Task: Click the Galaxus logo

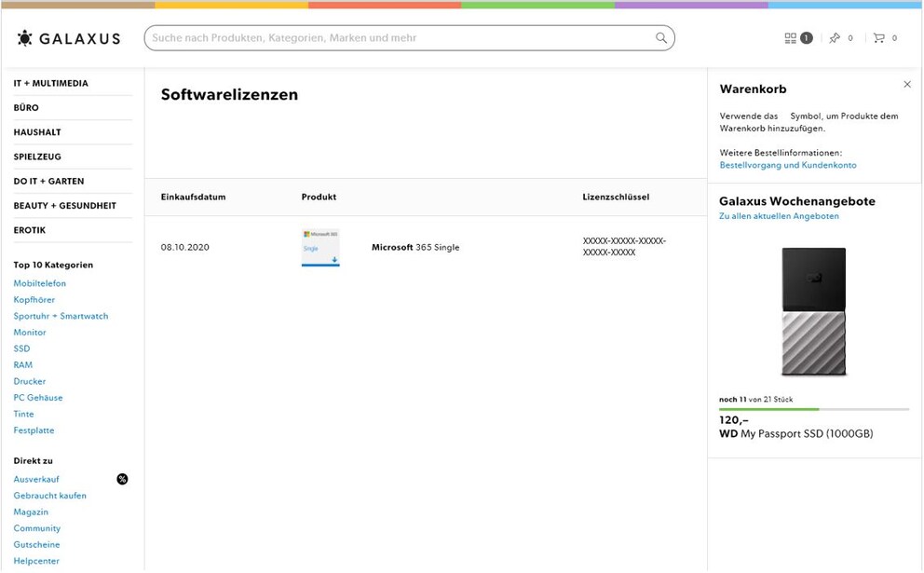Action: pos(68,38)
